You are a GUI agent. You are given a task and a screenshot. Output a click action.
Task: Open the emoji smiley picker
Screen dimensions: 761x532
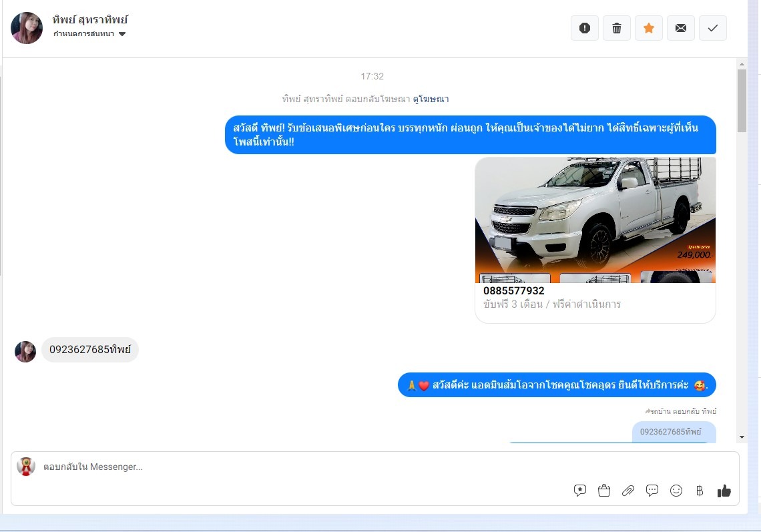676,491
